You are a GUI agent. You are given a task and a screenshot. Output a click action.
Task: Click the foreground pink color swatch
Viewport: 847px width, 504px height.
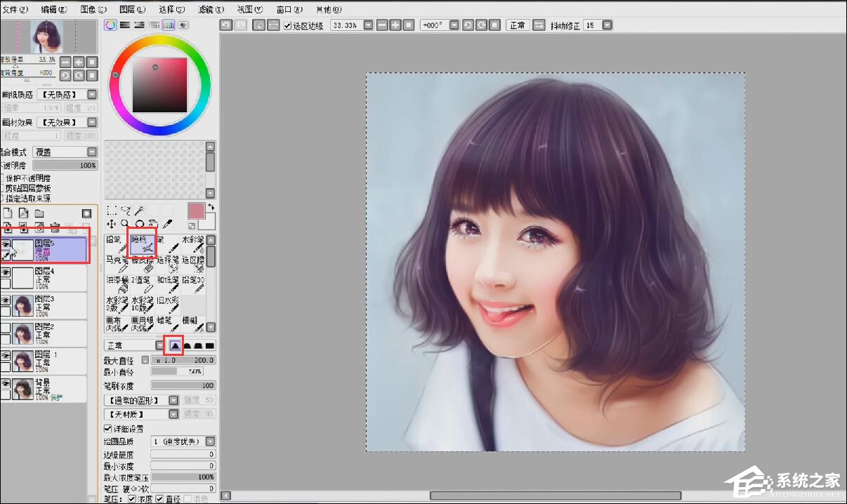[x=196, y=211]
